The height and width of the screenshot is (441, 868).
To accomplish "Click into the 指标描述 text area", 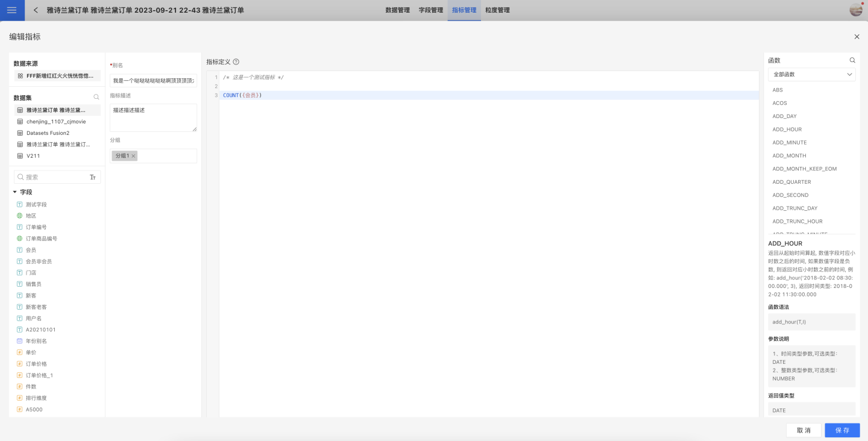I will tap(153, 117).
